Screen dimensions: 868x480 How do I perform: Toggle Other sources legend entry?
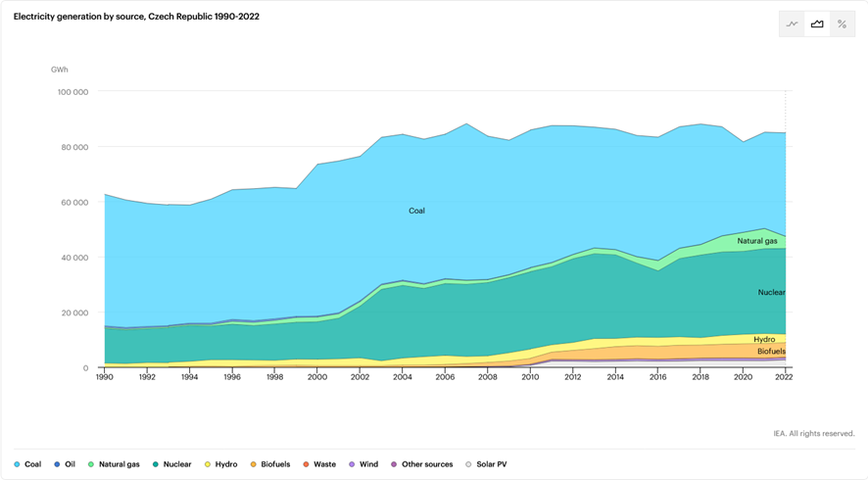[421, 464]
